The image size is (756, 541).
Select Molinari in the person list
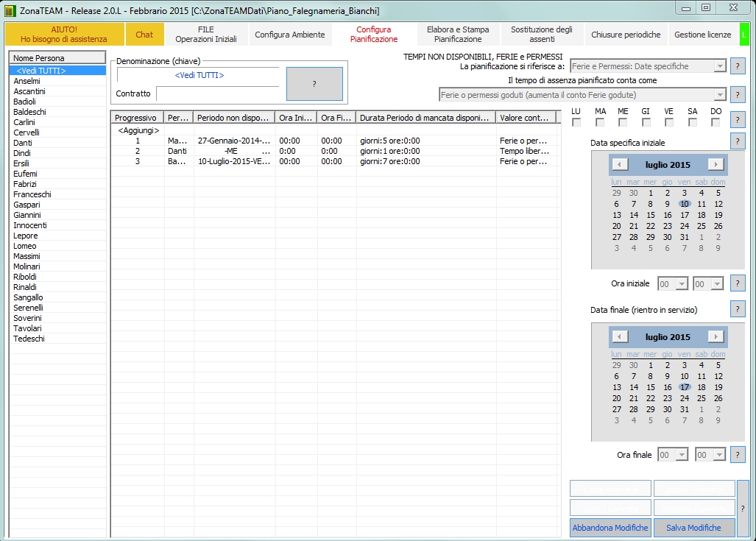[x=57, y=266]
